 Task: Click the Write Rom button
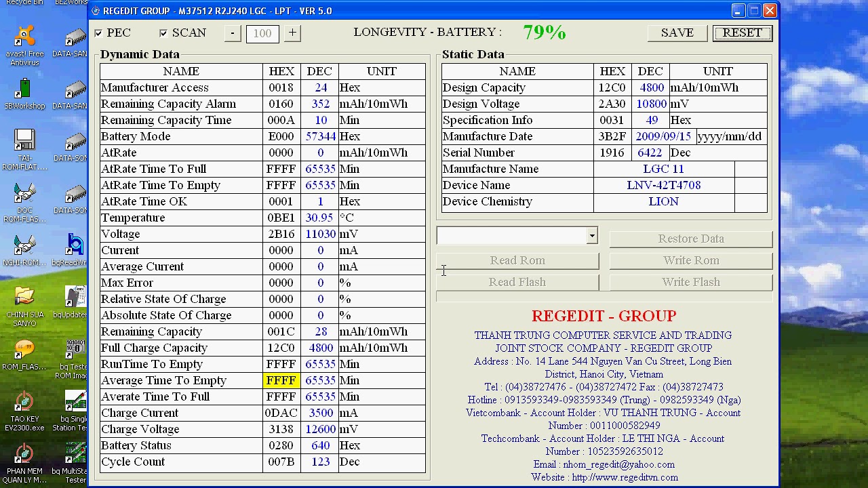[691, 260]
